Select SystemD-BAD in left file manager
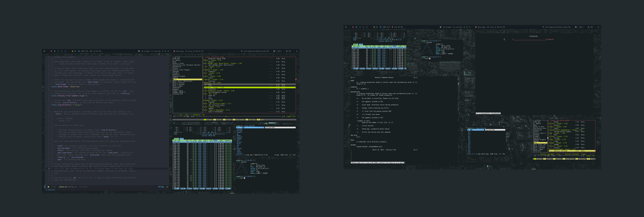 (280, 128)
